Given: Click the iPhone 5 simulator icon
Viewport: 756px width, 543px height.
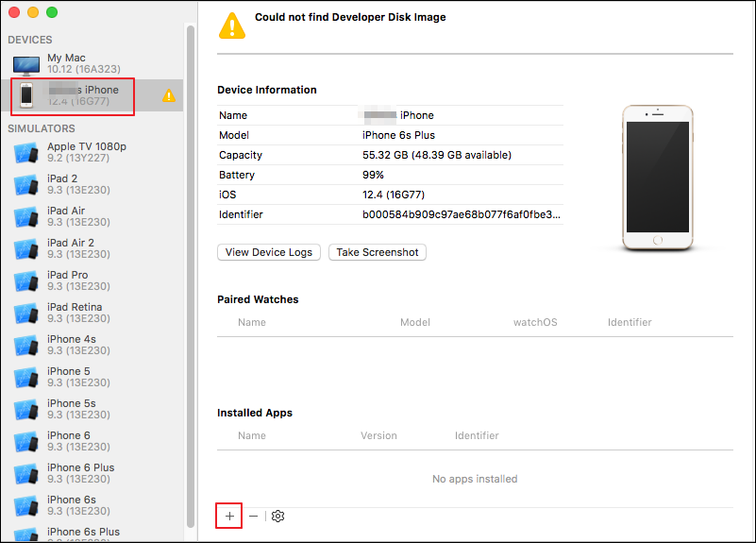Looking at the screenshot, I should [26, 377].
